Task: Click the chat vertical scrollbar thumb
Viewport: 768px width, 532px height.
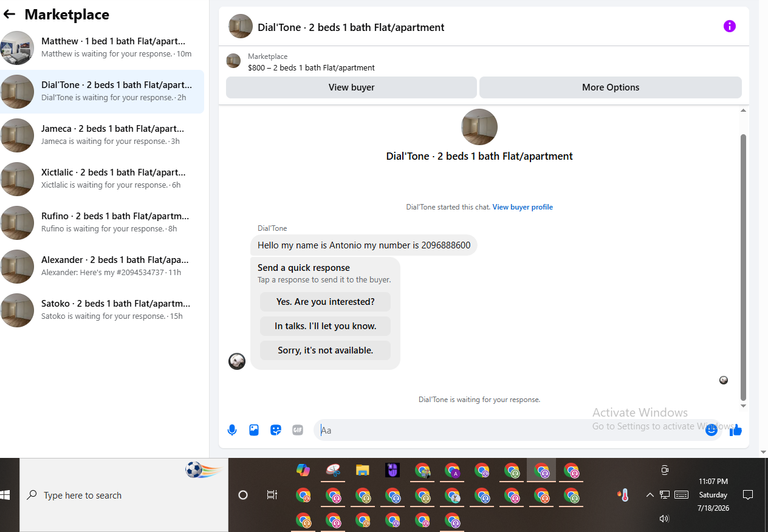Action: [x=743, y=266]
